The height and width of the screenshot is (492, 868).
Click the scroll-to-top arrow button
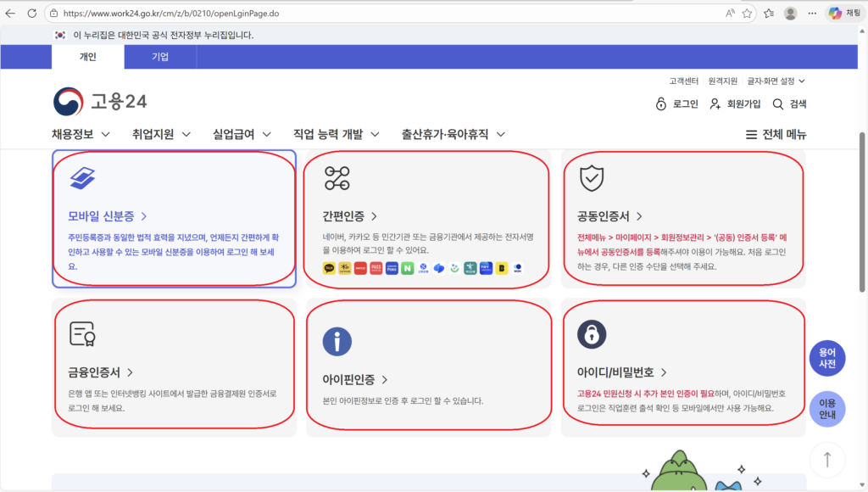(827, 459)
